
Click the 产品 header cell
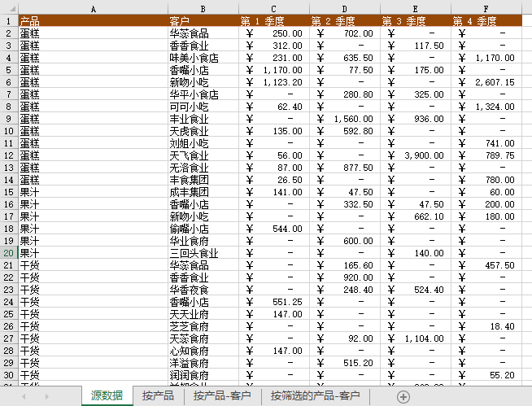click(x=92, y=21)
